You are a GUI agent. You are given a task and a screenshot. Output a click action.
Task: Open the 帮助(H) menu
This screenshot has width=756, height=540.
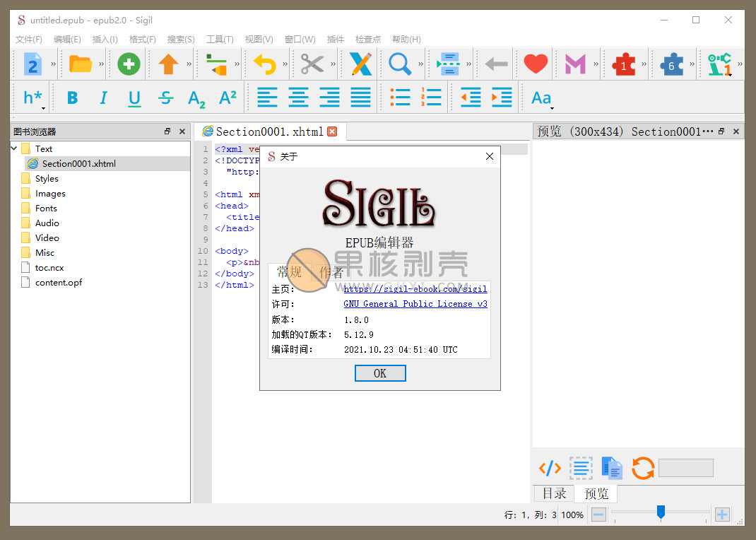406,40
